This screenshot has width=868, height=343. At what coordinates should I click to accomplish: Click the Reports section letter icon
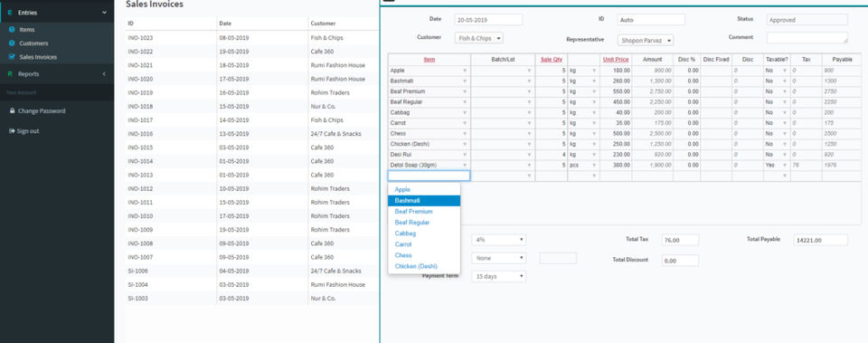coord(10,73)
